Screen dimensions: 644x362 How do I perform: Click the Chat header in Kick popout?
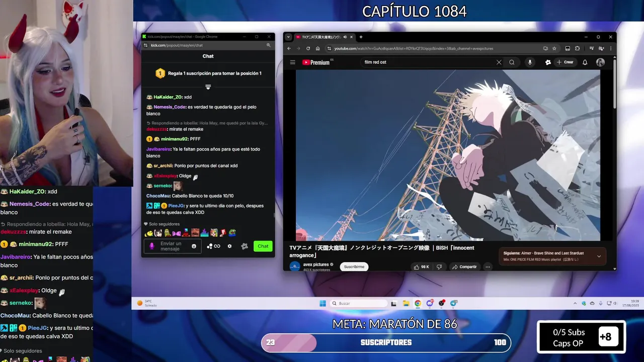(208, 56)
